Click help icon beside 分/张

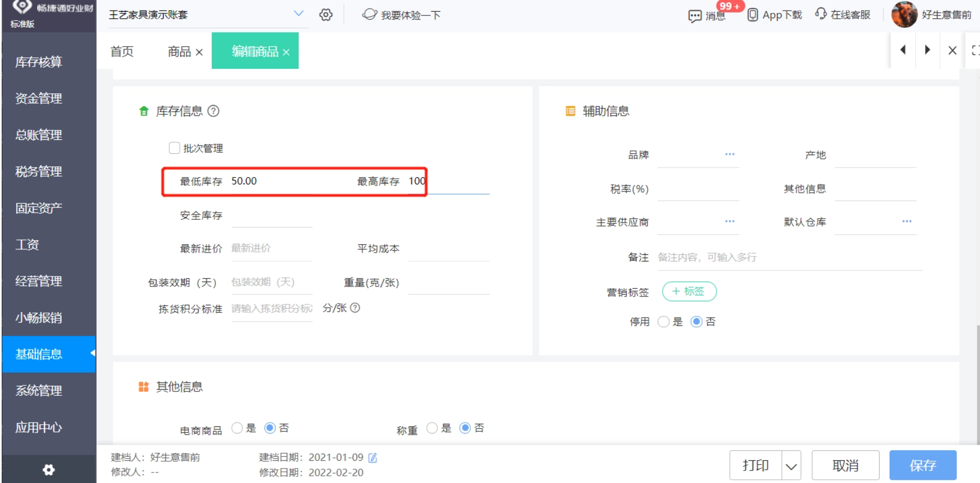pos(355,308)
